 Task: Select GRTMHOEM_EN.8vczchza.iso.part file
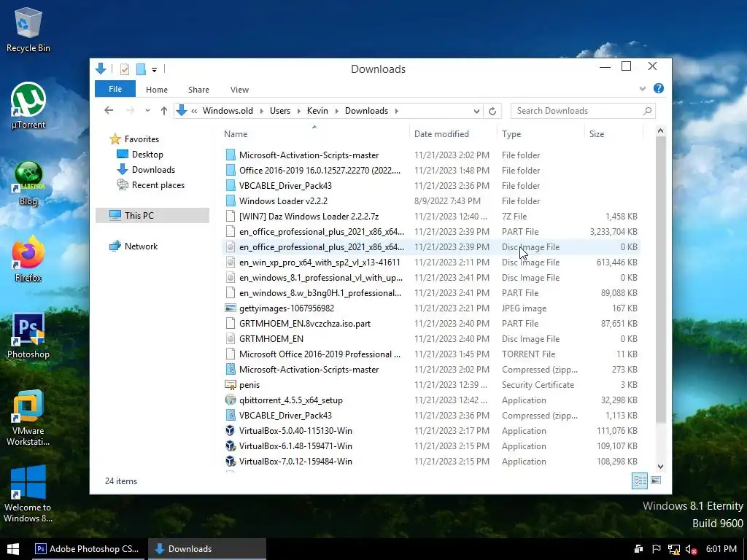tap(431, 323)
